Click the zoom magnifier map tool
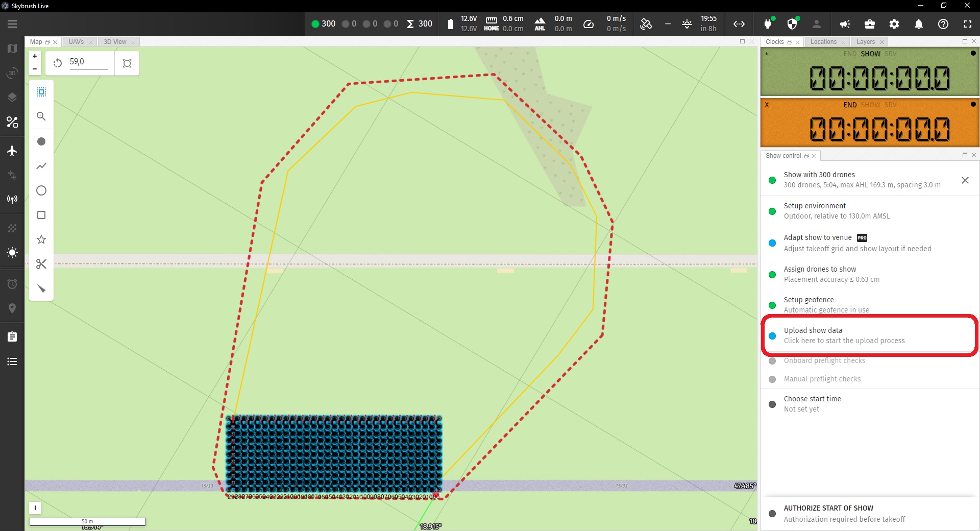The height and width of the screenshot is (531, 980). pos(41,116)
